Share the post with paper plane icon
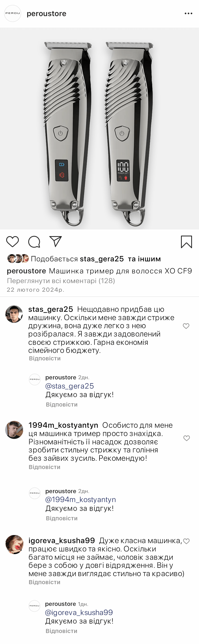Screen dimensions: 199x644 (x=56, y=241)
